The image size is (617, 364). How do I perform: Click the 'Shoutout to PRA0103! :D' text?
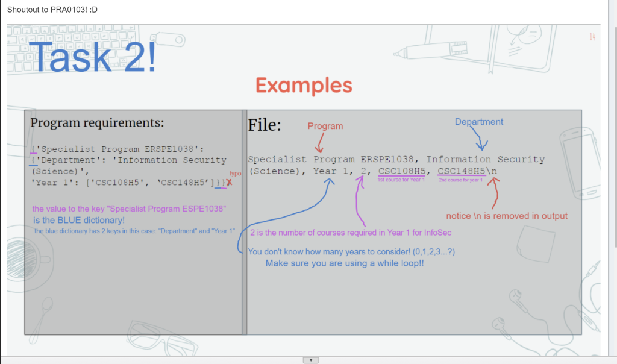tap(52, 10)
